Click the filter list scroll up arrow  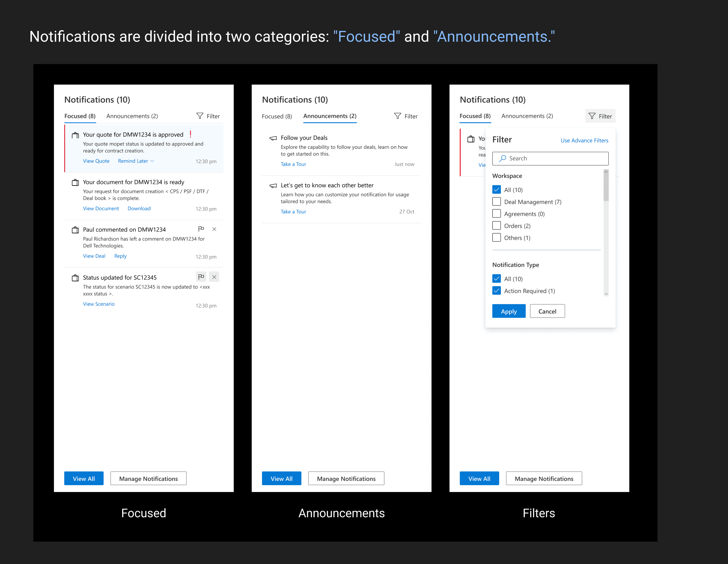(606, 172)
